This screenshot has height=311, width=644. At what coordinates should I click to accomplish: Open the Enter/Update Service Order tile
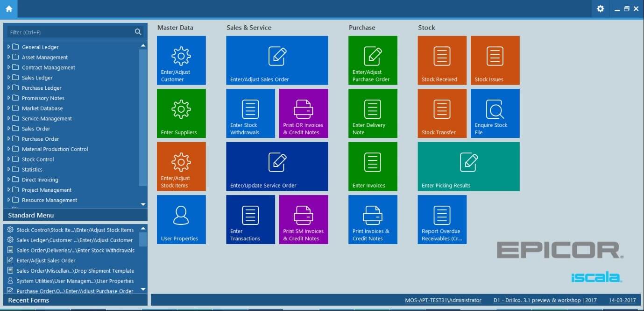pos(277,166)
